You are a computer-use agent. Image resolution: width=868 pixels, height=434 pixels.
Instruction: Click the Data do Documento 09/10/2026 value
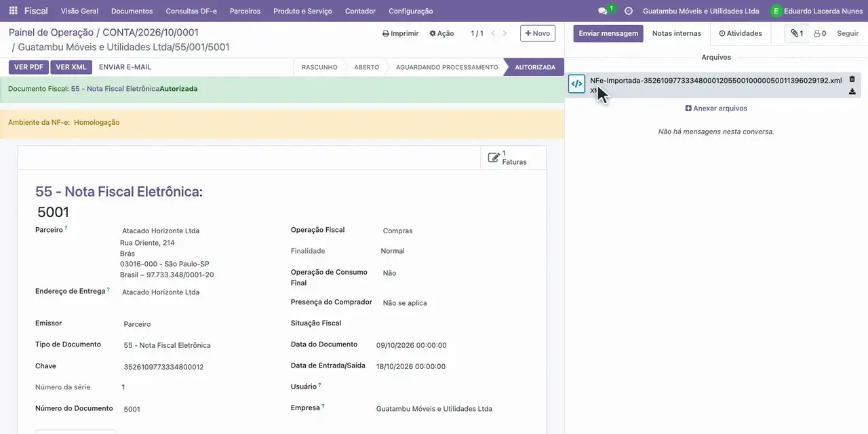point(411,345)
